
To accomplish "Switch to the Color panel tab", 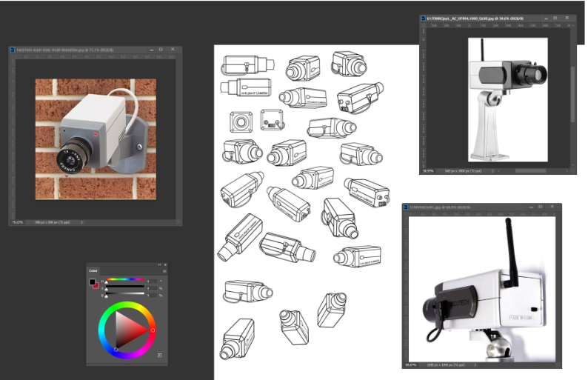I will tap(93, 270).
